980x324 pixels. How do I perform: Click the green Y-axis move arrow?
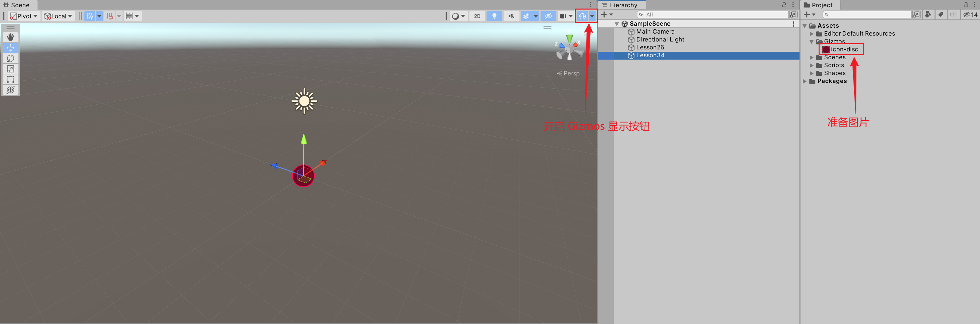pos(304,139)
